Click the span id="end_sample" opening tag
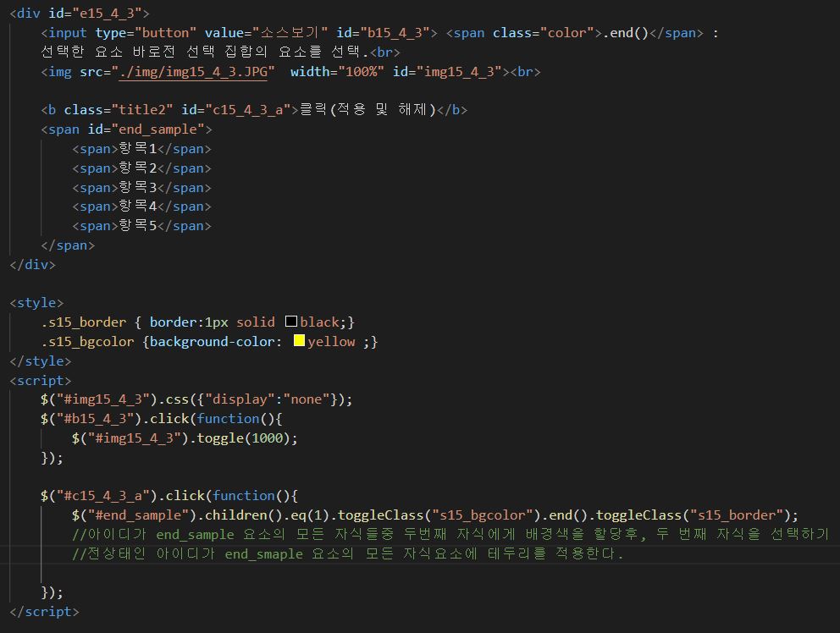The image size is (840, 633). 126,129
